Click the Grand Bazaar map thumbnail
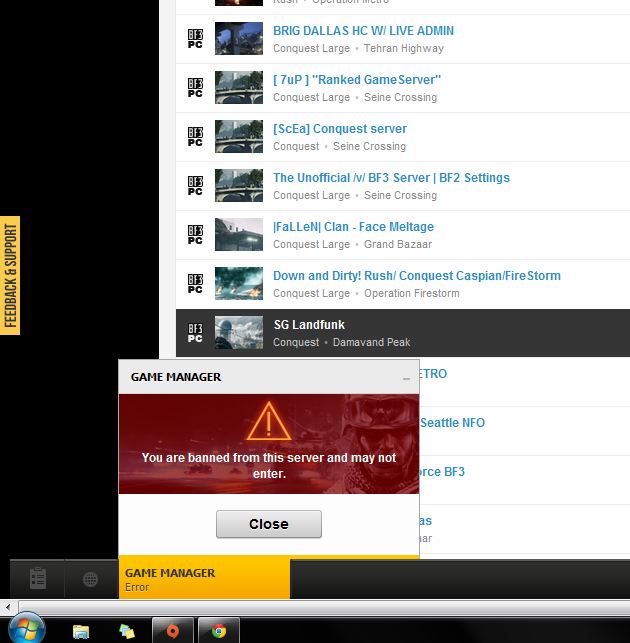The image size is (630, 643). pyautogui.click(x=239, y=234)
